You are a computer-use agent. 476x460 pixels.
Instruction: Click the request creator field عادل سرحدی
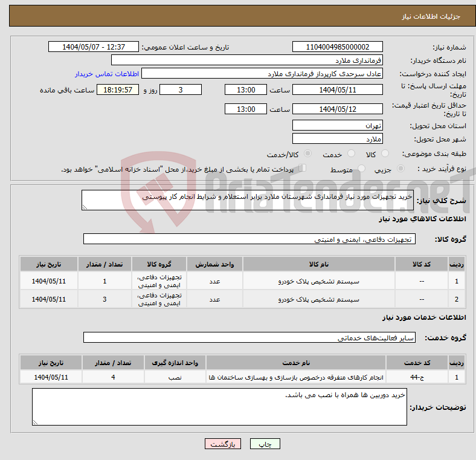click(262, 74)
